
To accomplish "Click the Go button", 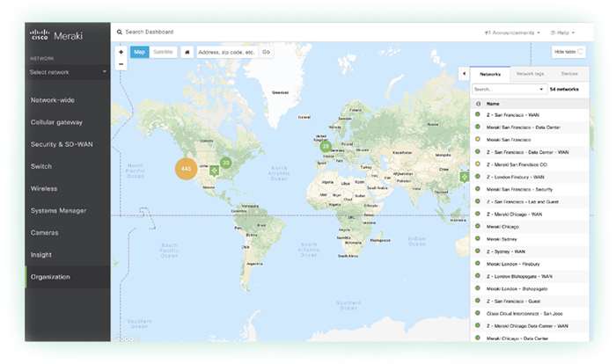I will [x=266, y=52].
